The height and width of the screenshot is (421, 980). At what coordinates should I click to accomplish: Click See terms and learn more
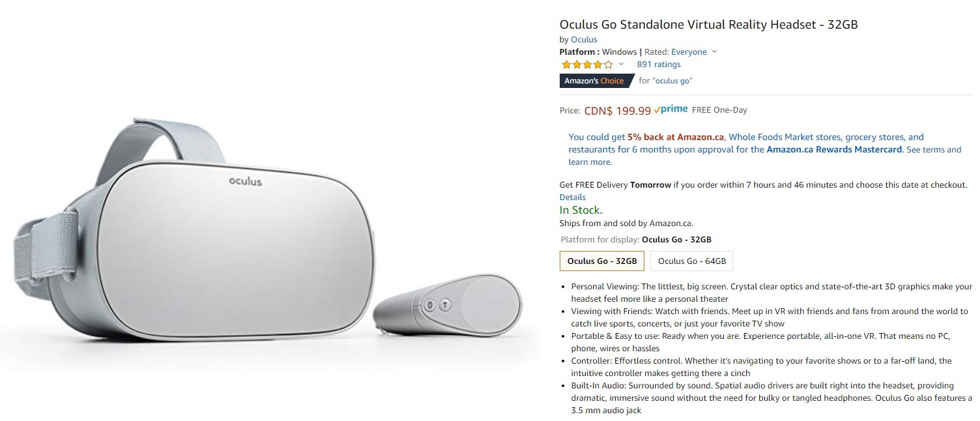pos(933,149)
